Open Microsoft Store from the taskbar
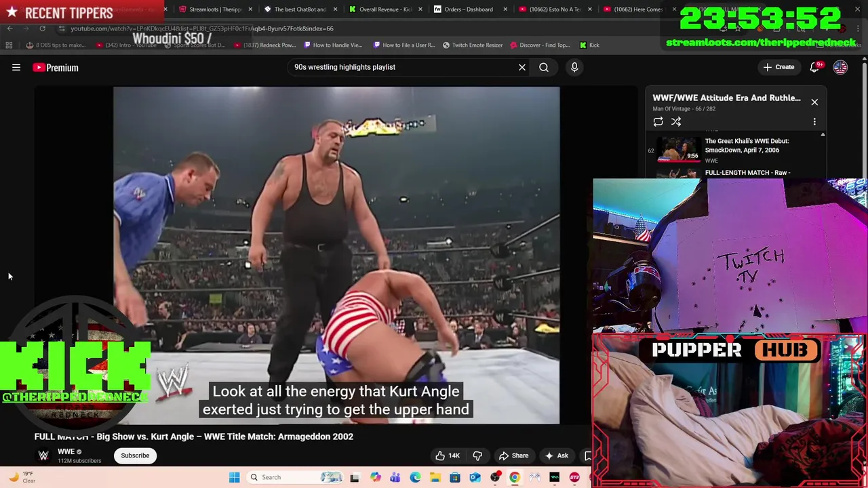Viewport: 868px width, 488px height. [x=455, y=477]
